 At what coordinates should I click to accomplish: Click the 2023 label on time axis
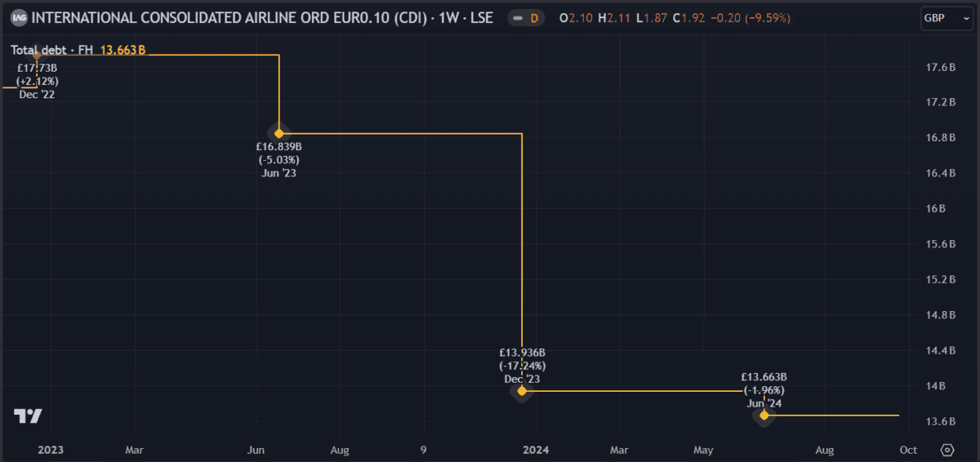click(x=51, y=450)
